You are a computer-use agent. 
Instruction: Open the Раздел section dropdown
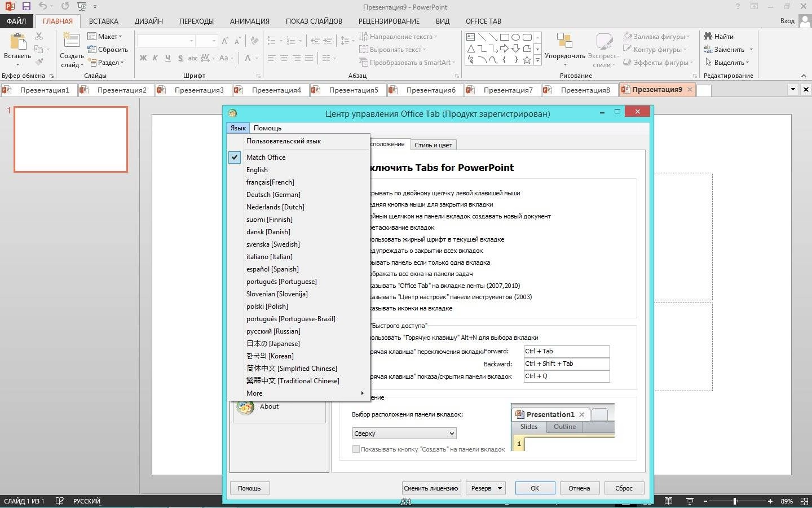point(105,63)
